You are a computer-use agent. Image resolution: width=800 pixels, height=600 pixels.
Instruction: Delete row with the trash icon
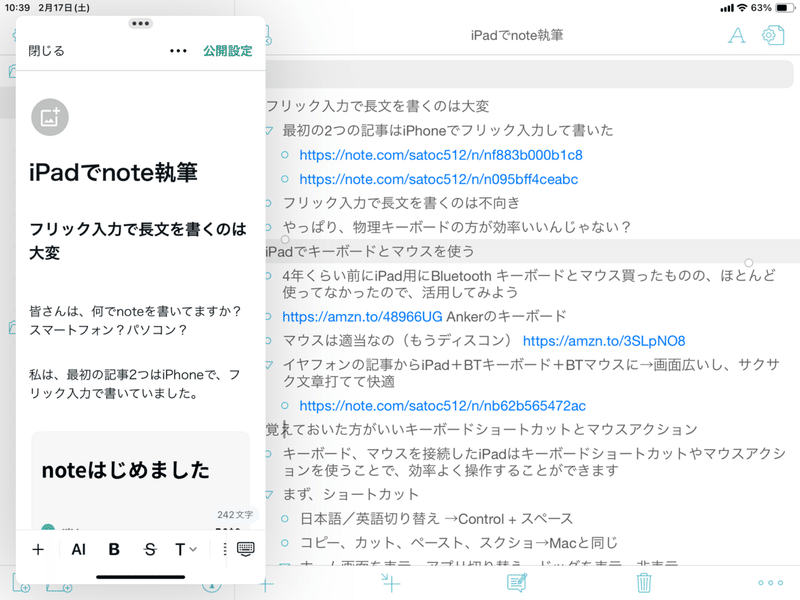click(x=644, y=582)
